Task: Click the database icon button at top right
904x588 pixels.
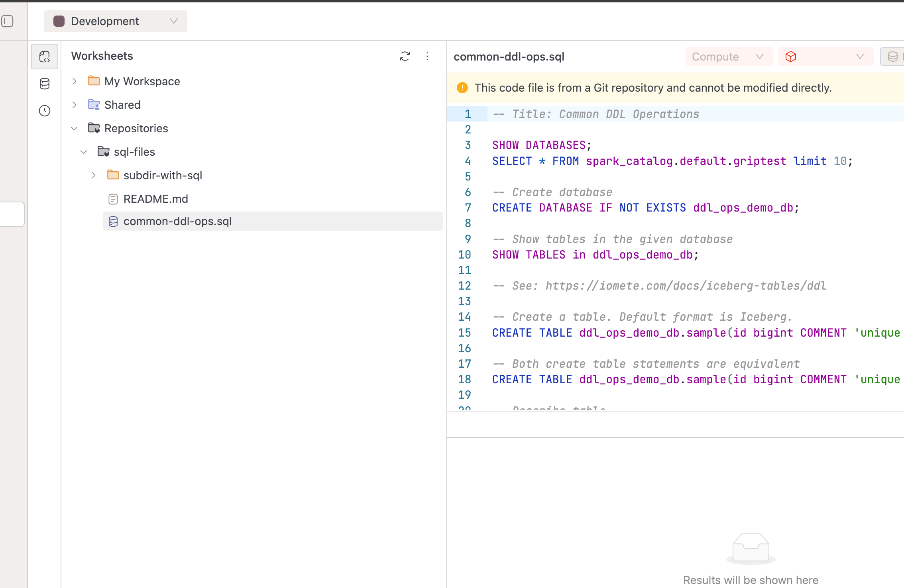Action: click(893, 57)
